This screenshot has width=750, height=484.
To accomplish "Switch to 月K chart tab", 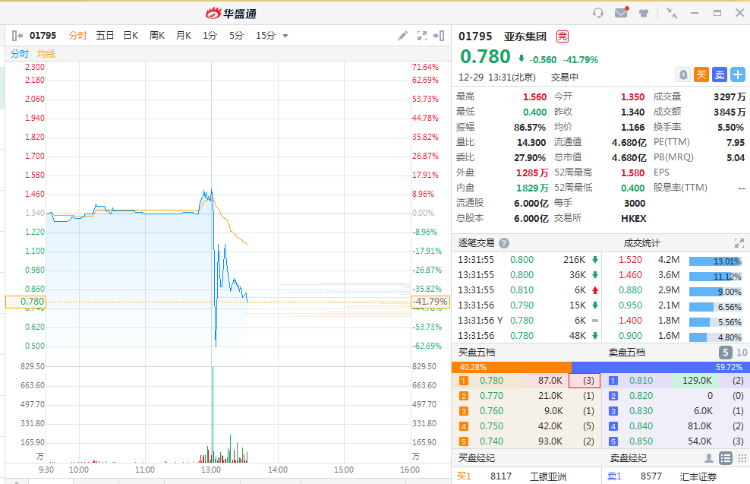I will point(184,35).
